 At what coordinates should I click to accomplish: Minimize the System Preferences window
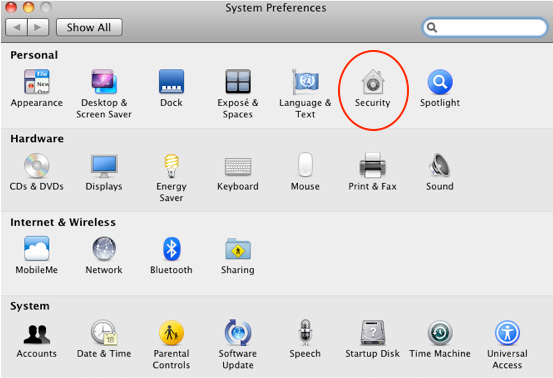click(x=29, y=7)
